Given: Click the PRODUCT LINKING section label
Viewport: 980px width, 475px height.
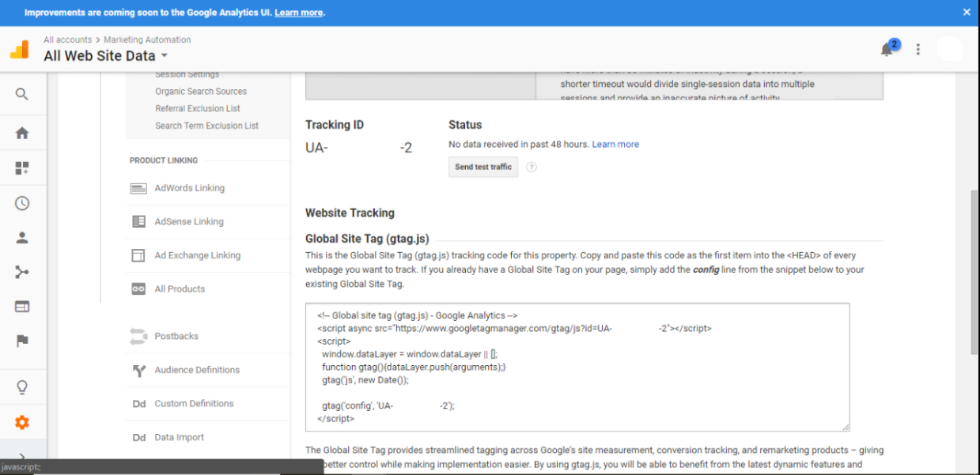Looking at the screenshot, I should pos(164,160).
